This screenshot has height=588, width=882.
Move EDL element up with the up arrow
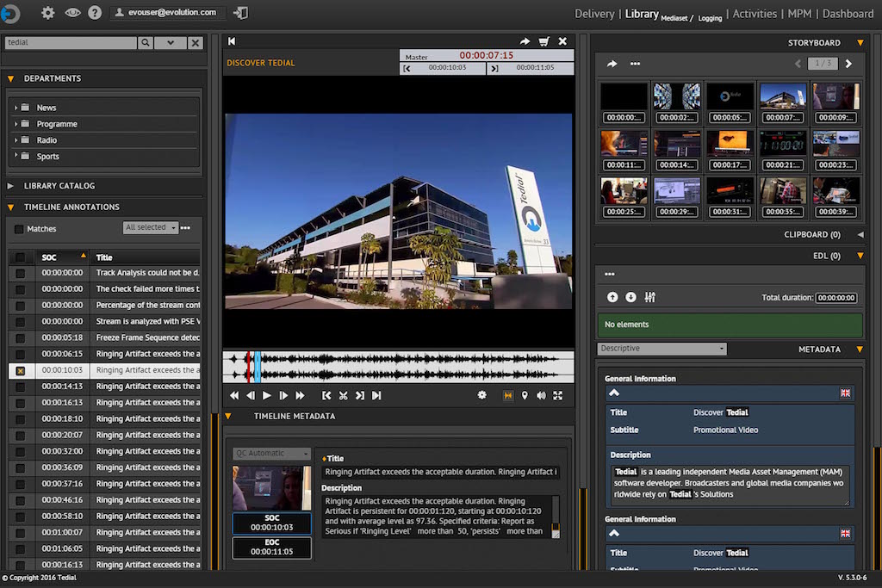coord(612,297)
